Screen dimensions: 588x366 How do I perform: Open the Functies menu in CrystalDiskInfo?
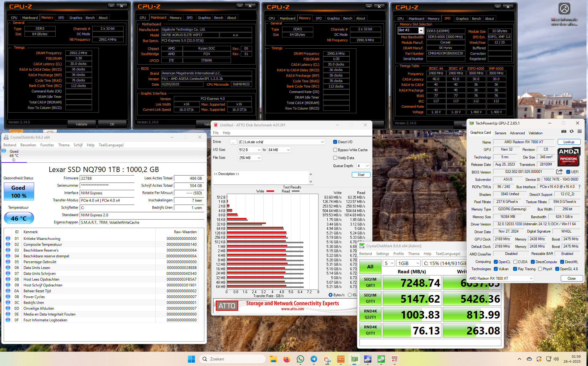[47, 145]
